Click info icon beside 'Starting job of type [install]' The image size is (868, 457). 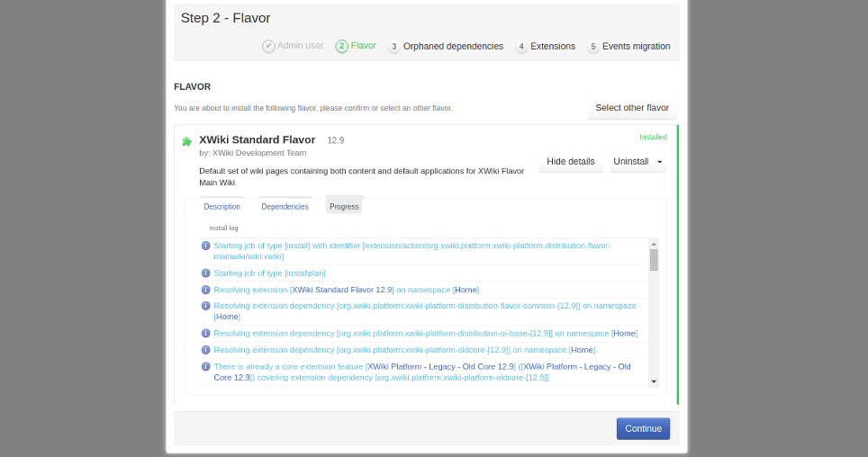[205, 246]
